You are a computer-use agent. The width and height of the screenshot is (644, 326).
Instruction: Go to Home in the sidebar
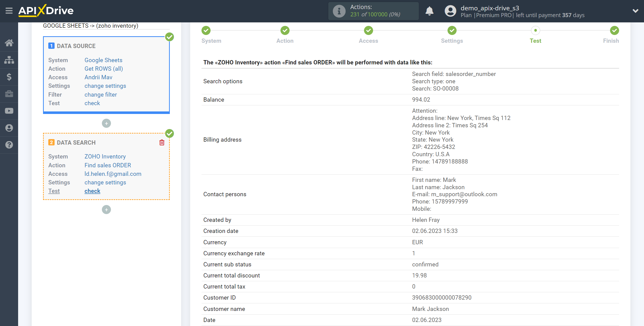9,43
